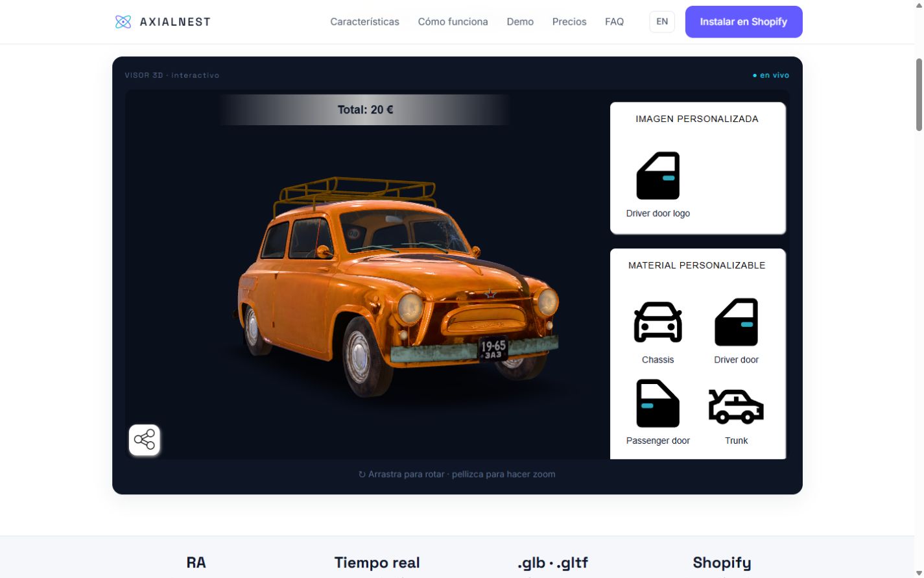Click the '.glb · .gltf' stat heading

pyautogui.click(x=552, y=562)
